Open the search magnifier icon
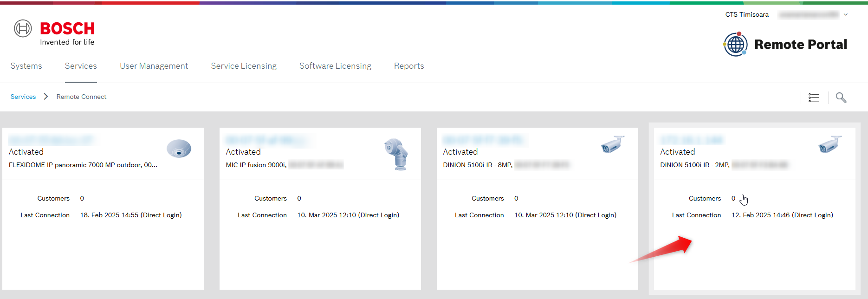 point(841,97)
